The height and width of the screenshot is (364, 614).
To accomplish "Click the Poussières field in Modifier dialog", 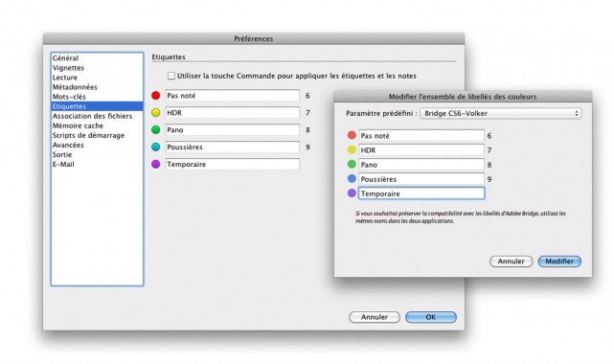I will (x=421, y=179).
